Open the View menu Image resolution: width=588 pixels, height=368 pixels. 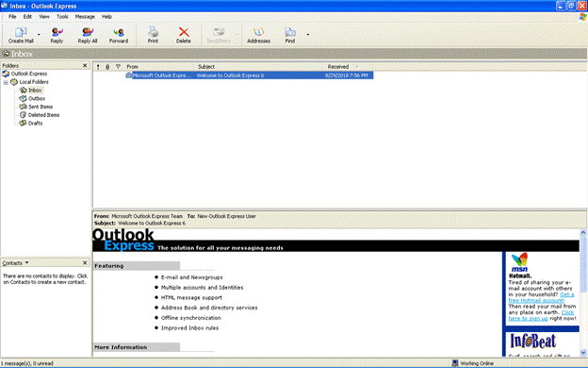(x=44, y=17)
